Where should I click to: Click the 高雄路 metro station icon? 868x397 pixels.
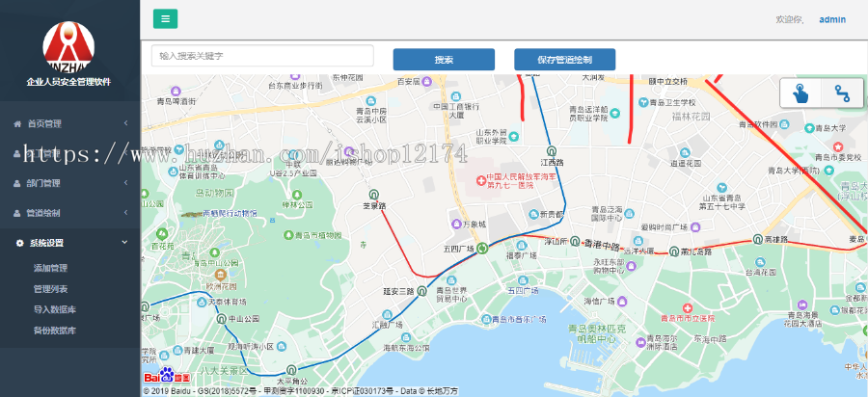point(757,239)
